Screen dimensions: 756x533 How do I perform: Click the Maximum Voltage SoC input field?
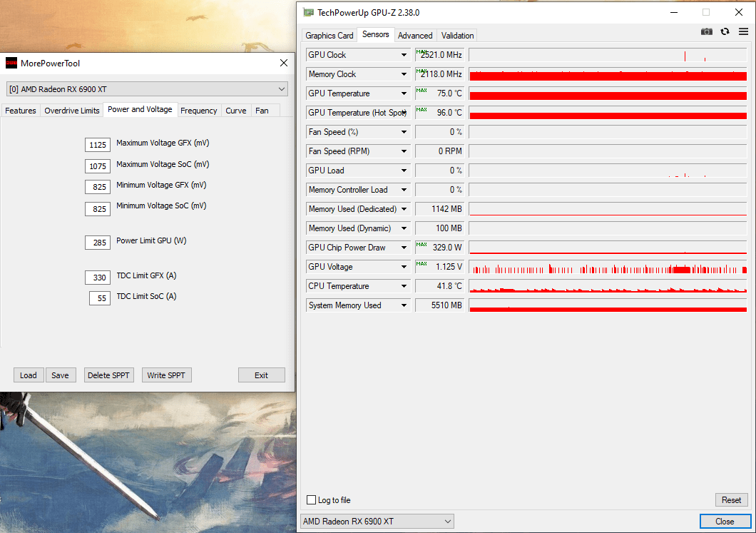(x=98, y=166)
